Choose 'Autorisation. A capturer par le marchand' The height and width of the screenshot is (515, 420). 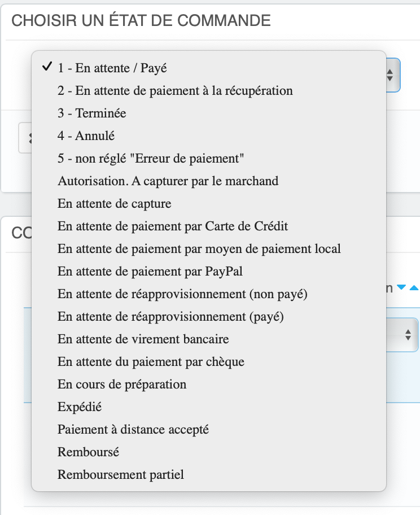[x=208, y=181]
